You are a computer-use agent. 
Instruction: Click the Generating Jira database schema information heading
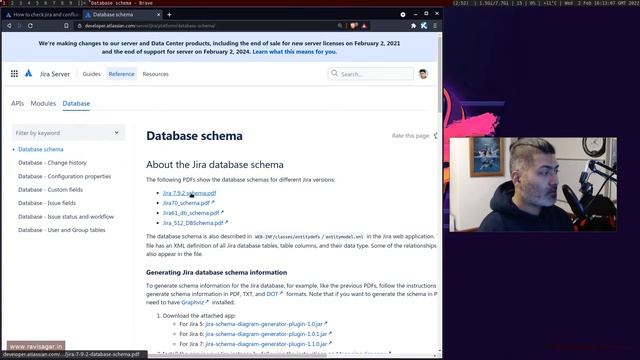216,272
